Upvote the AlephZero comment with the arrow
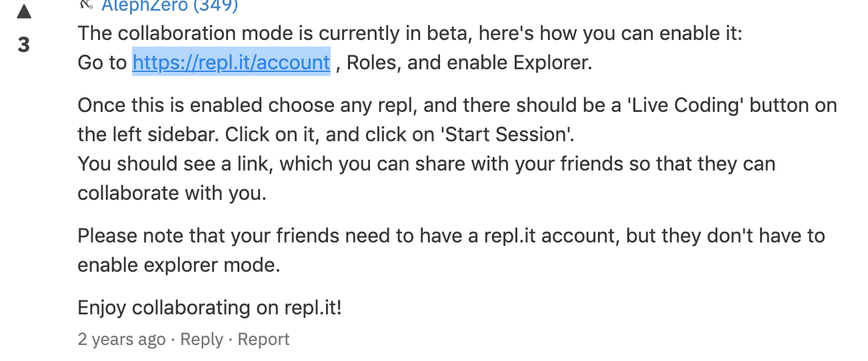Viewport: 868px width, 361px height. coord(23,13)
